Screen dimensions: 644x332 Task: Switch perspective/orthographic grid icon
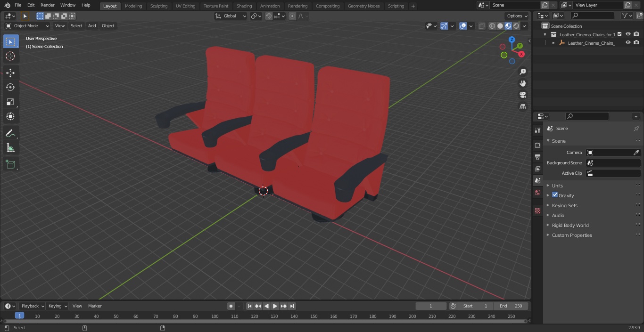click(x=522, y=107)
